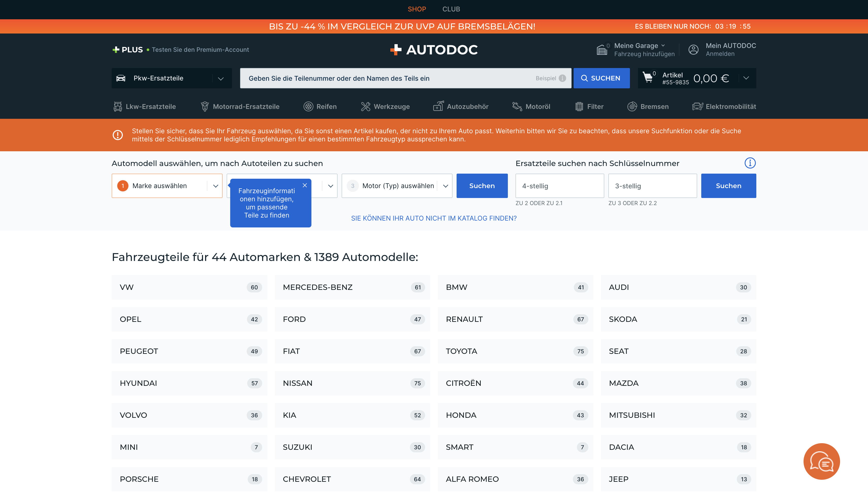
Task: Switch to the CLUB tab
Action: 451,9
